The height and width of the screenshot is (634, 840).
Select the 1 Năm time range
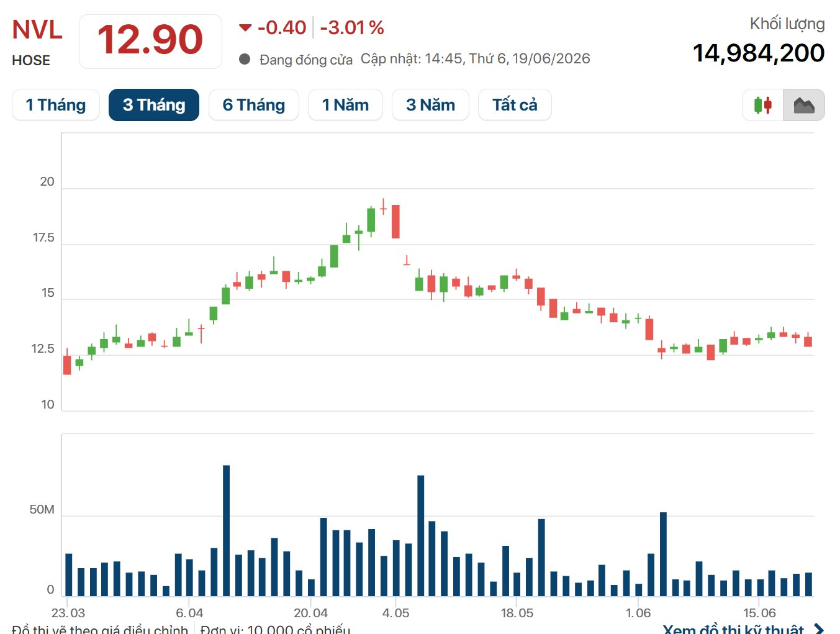345,105
